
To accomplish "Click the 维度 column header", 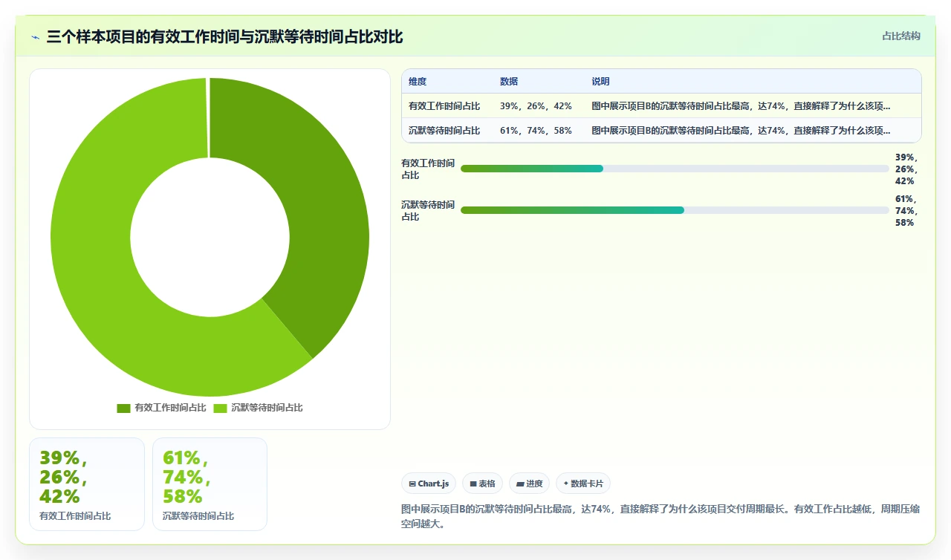I will (418, 82).
